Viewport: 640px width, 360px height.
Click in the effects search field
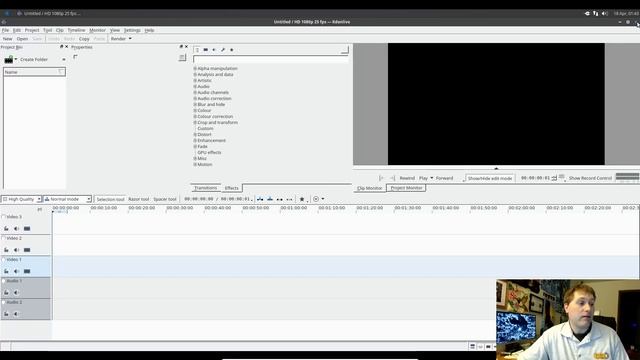pyautogui.click(x=271, y=60)
